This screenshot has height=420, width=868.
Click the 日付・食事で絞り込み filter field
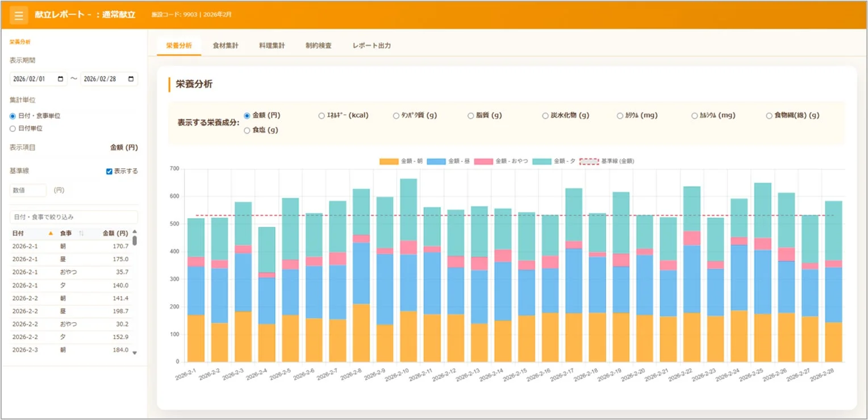point(74,217)
